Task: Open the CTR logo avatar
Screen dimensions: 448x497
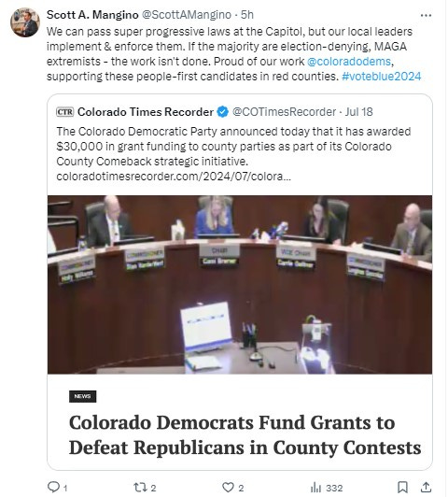Action: tap(65, 112)
